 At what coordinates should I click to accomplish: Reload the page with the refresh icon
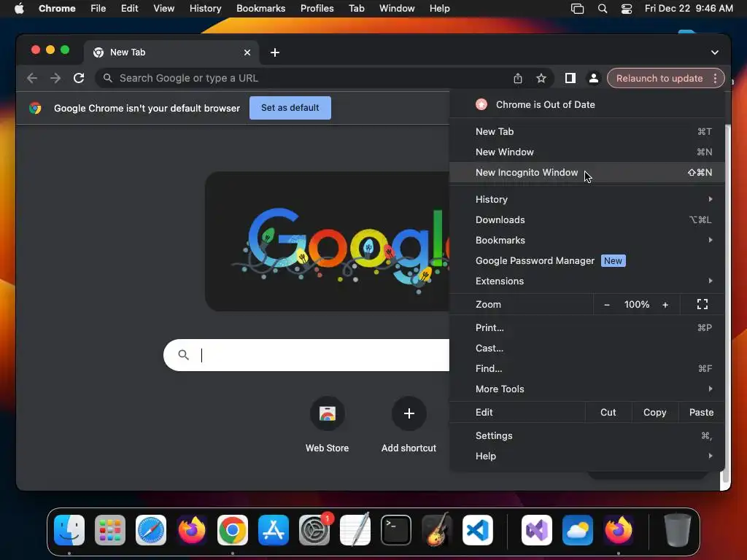(79, 78)
